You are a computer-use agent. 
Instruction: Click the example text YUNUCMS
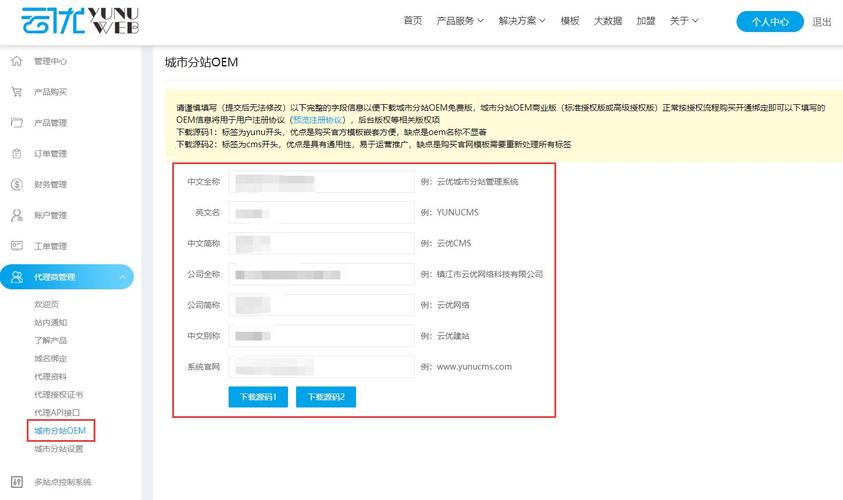point(458,212)
